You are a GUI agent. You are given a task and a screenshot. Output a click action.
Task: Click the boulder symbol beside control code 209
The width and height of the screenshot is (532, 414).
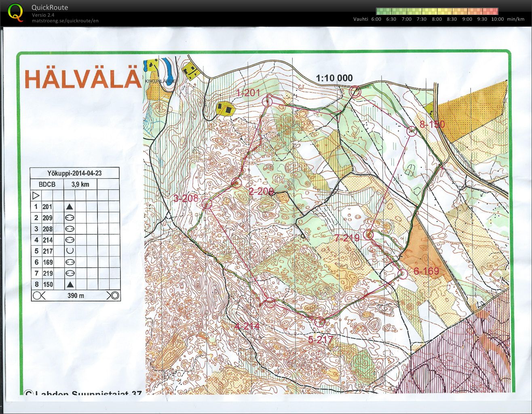click(70, 218)
